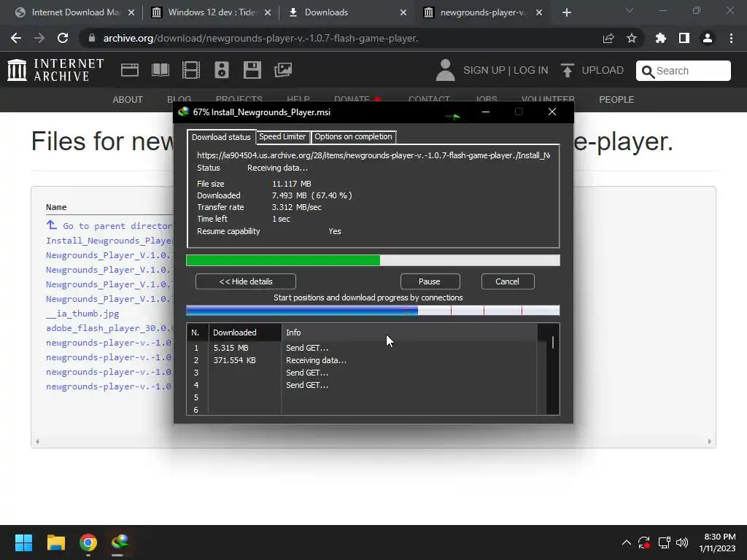Select connection row 1 with 5.315 MB
The height and width of the screenshot is (560, 747).
363,348
